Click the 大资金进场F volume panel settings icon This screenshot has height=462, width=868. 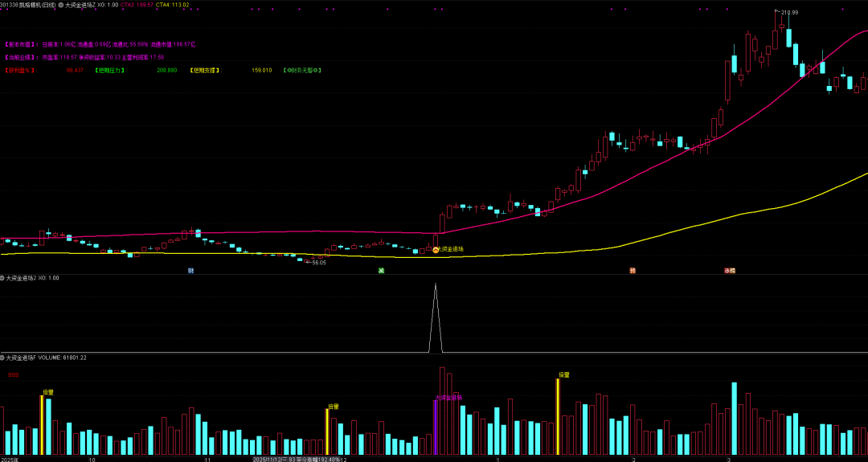tap(2, 358)
